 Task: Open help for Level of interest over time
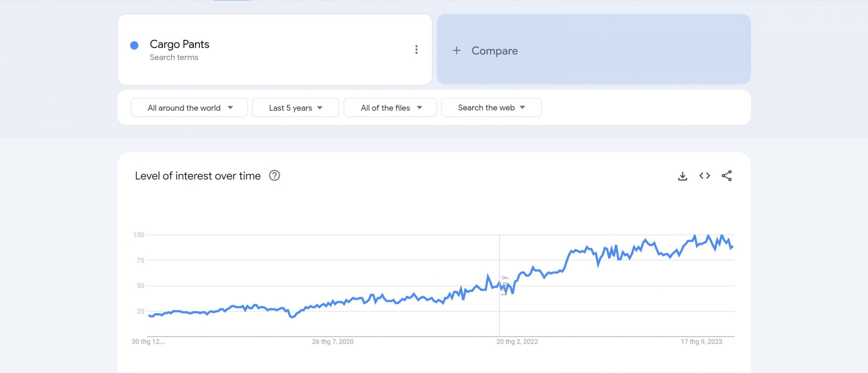click(274, 176)
